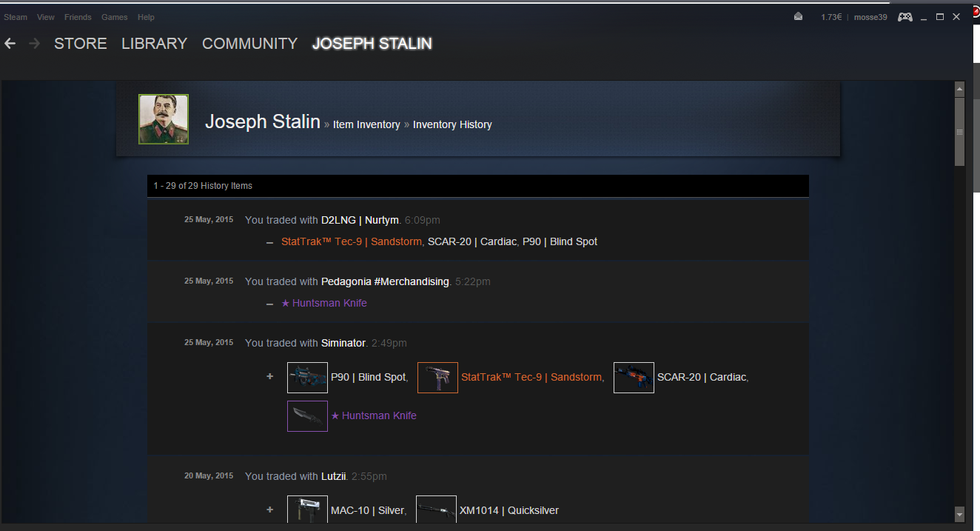Open the P90 Blind Spot item thumbnail
The width and height of the screenshot is (980, 531).
307,378
